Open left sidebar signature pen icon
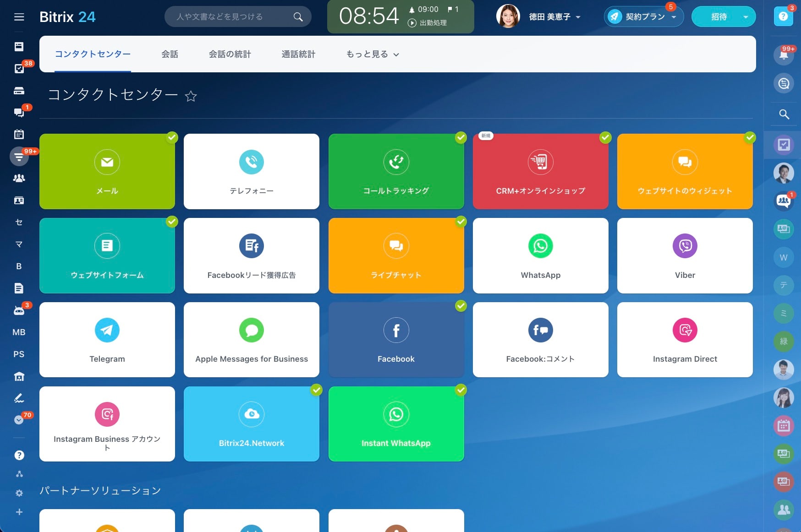Viewport: 801px width, 532px height. coord(19,398)
